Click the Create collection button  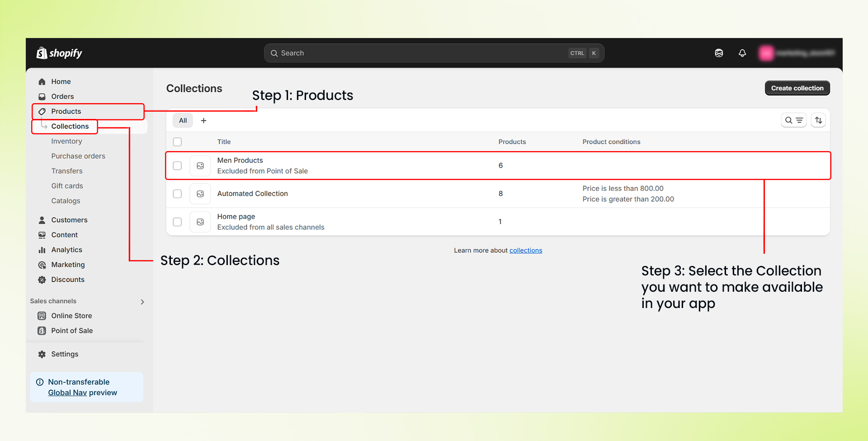(x=797, y=88)
